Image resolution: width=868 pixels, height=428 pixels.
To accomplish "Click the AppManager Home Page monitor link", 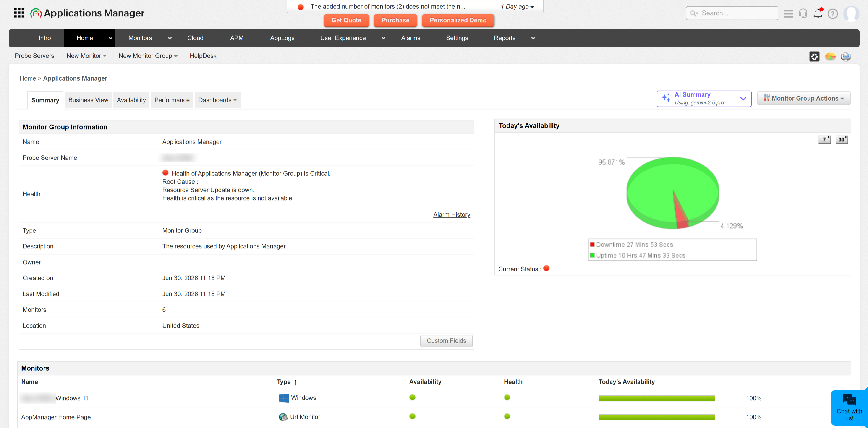I will pos(56,417).
